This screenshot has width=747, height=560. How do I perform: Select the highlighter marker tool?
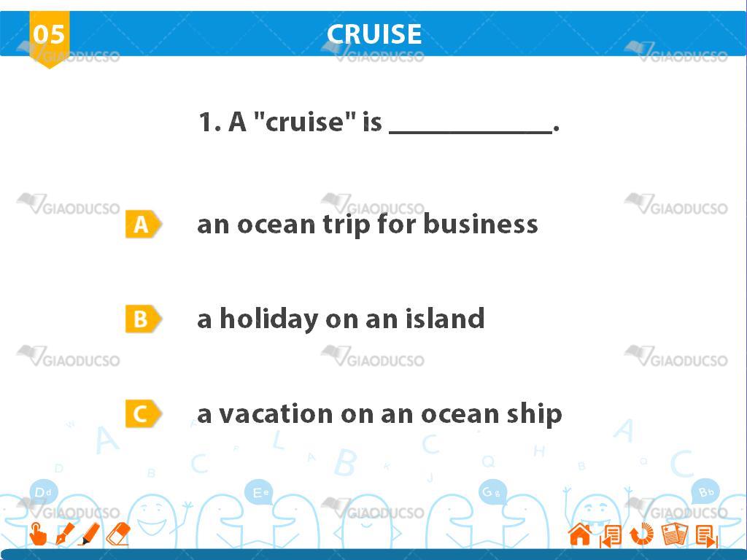(89, 534)
